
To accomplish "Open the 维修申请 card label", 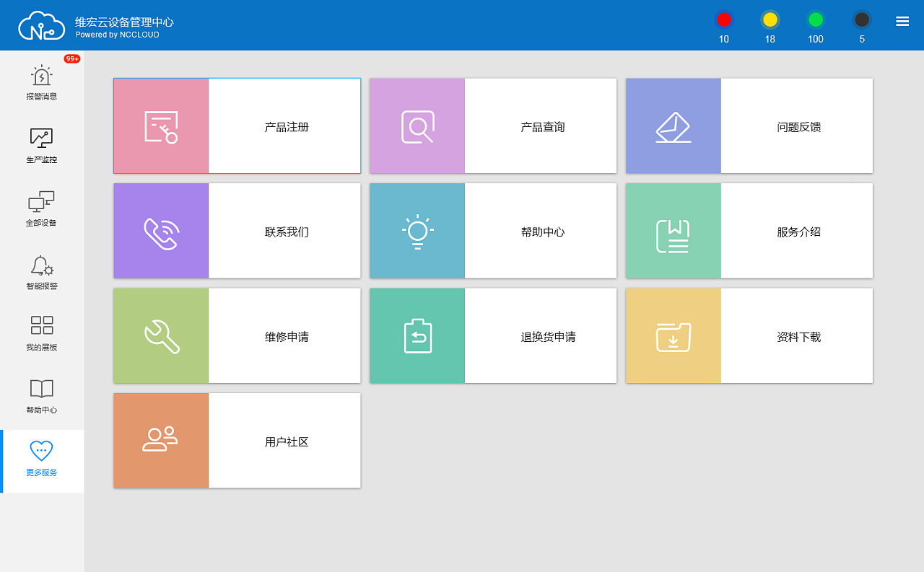I will [287, 337].
